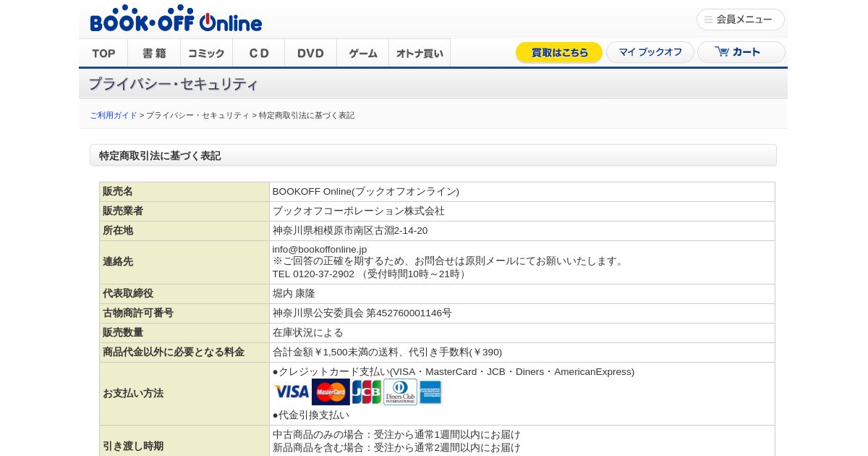Image resolution: width=868 pixels, height=456 pixels.
Task: Click the MasterCard logo
Action: coord(331,392)
